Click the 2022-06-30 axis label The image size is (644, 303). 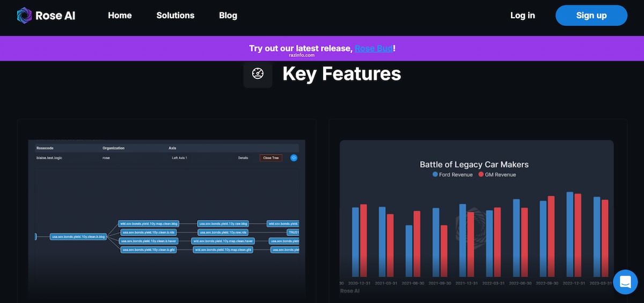pos(520,283)
